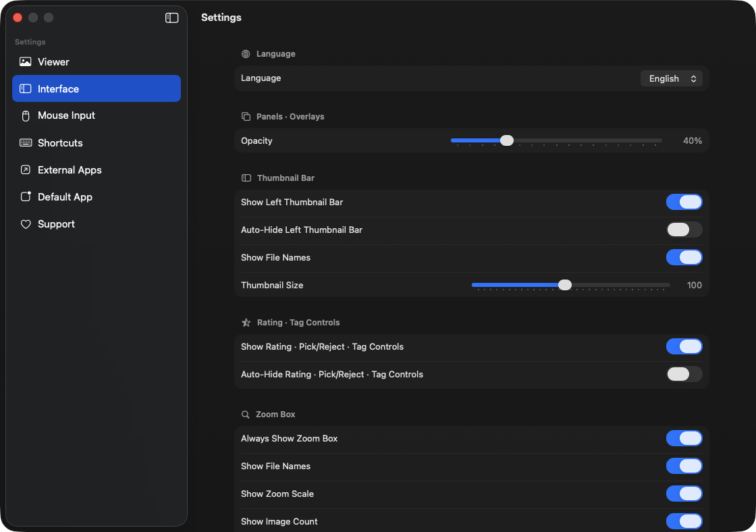
Task: Click the Thumbnail Bar section header text
Action: click(286, 178)
